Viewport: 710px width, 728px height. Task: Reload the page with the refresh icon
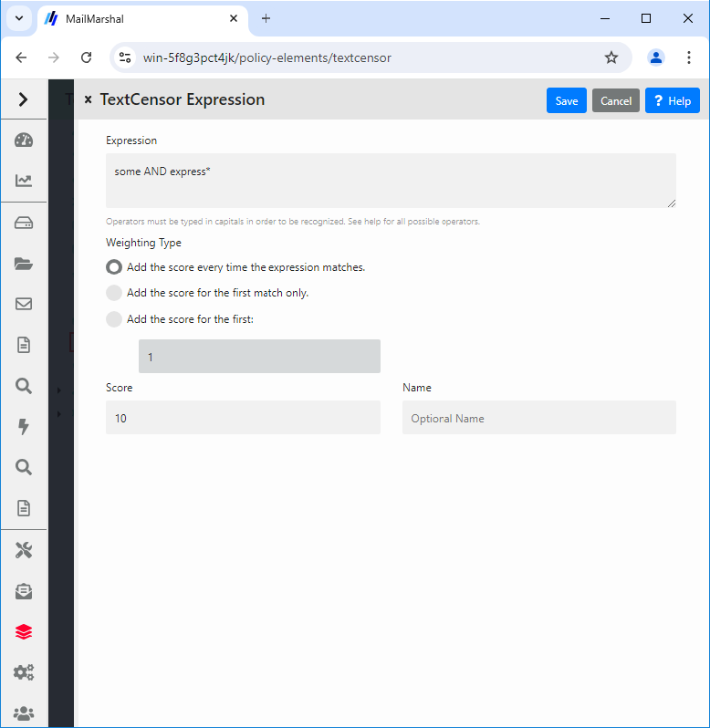pos(87,57)
